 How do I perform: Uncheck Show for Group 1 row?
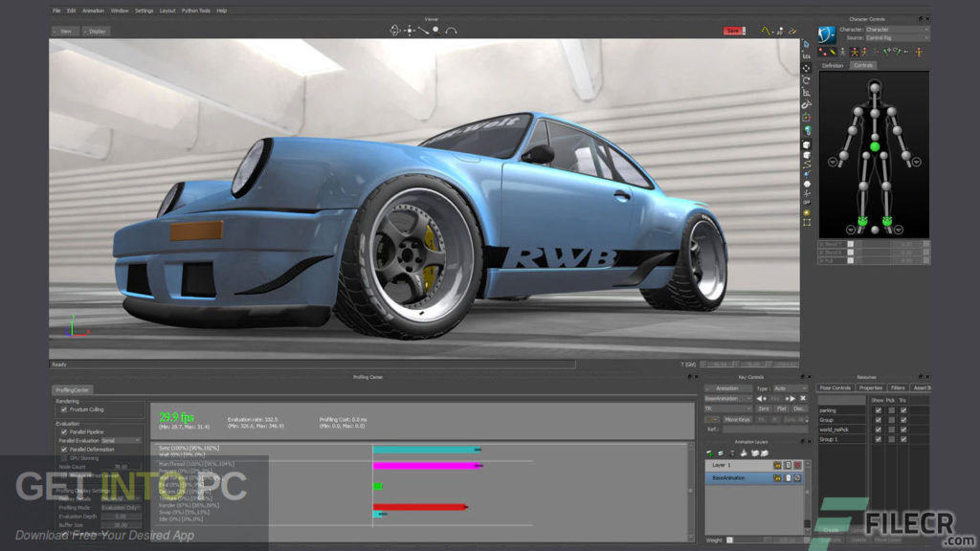(x=879, y=440)
